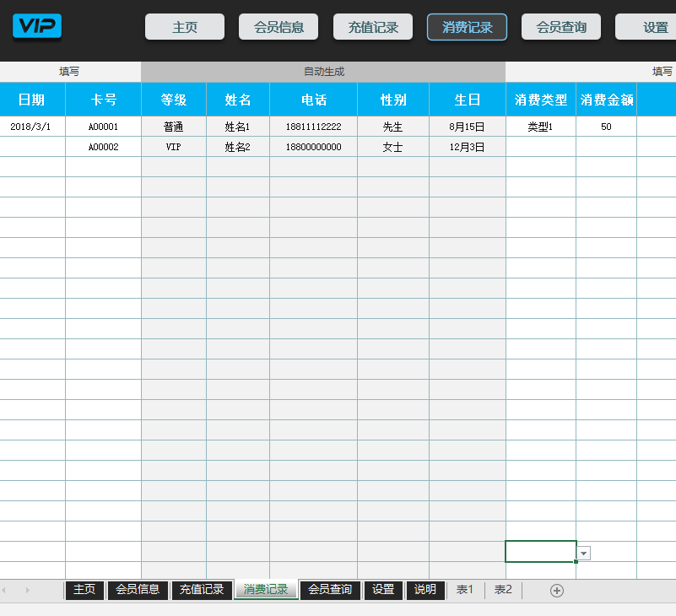Open the 表2 sheet tab
Viewport: 676px width, 616px height.
503,590
